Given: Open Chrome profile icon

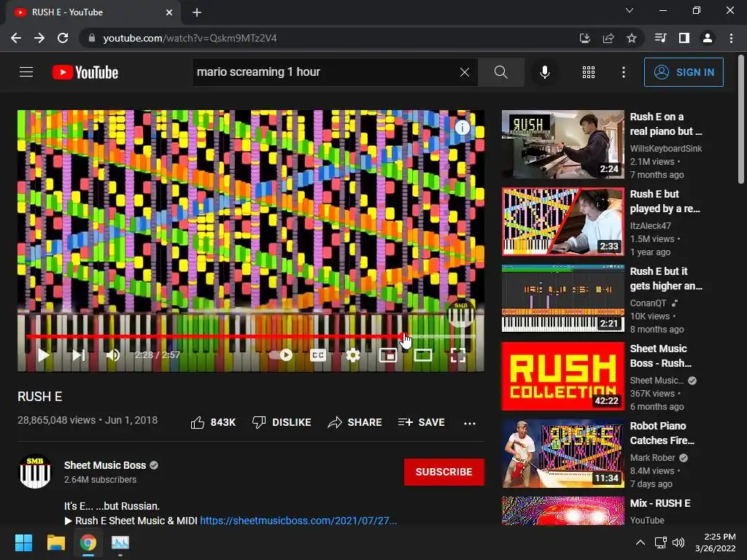Looking at the screenshot, I should 708,38.
